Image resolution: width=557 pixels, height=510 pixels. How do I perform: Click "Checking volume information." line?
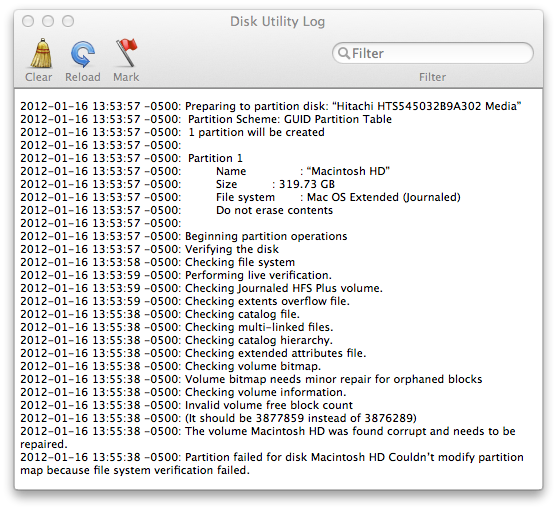point(183,392)
